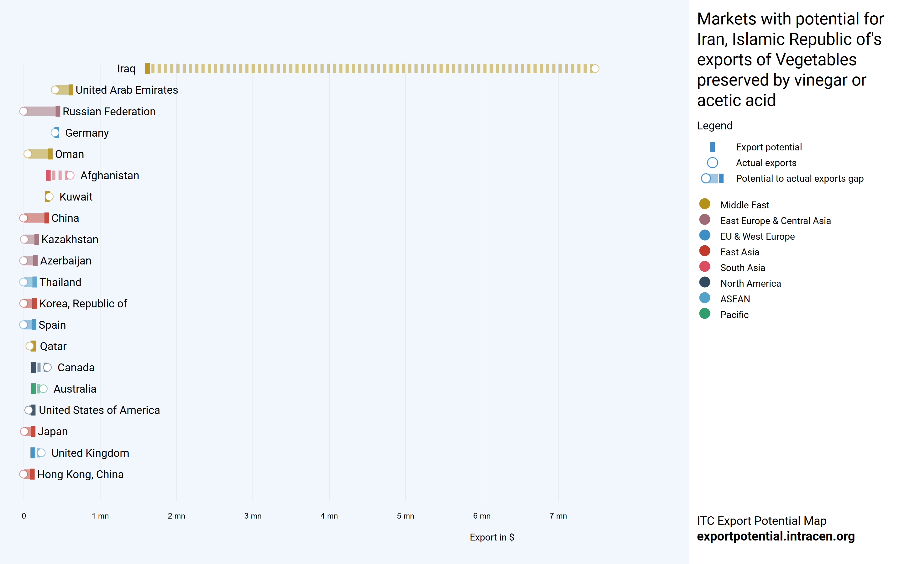Click the East Asia legend dot
The height and width of the screenshot is (564, 924).
click(x=705, y=251)
